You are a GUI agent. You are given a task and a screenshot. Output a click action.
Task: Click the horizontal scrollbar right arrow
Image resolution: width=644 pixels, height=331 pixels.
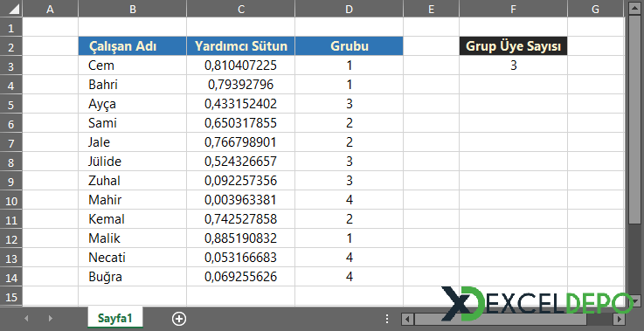(620, 319)
